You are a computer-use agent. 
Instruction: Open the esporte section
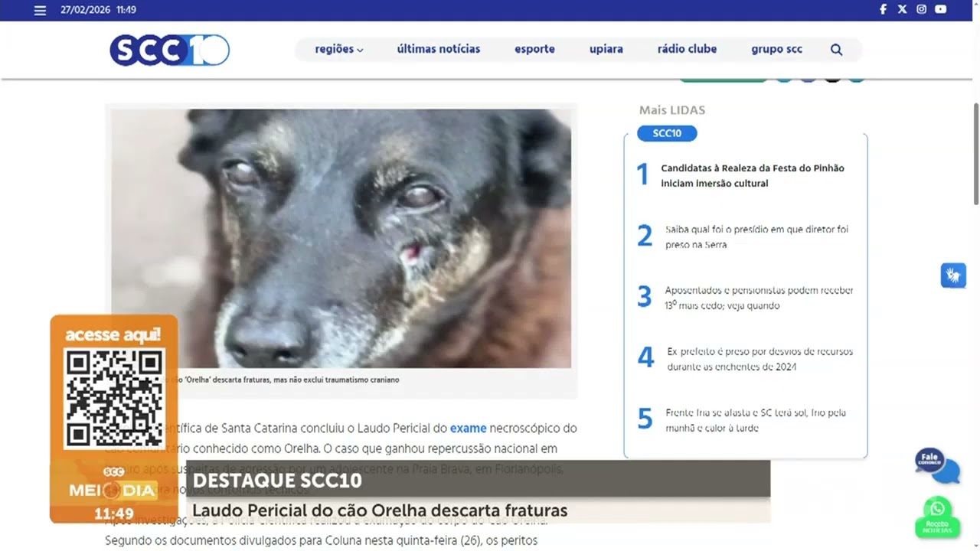click(534, 49)
